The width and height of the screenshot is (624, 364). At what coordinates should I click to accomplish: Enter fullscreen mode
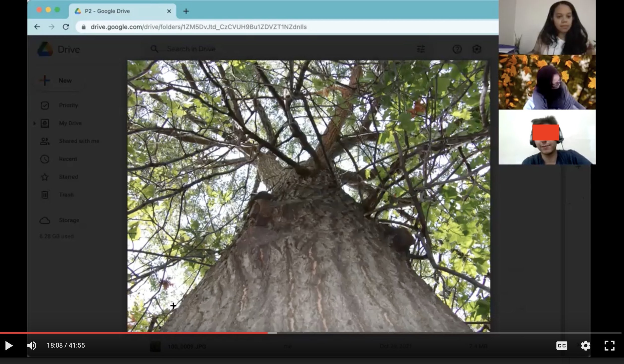(x=609, y=346)
